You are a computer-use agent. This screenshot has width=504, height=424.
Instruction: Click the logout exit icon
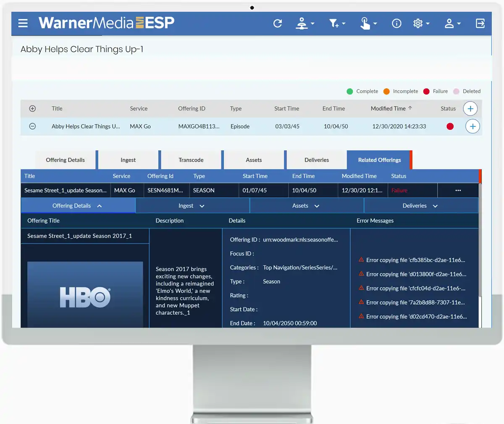[x=480, y=24]
